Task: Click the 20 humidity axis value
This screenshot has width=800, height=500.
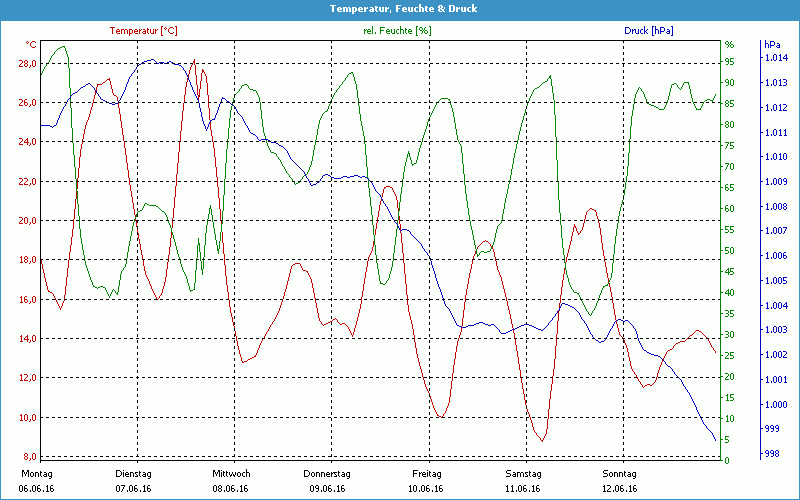Action: 730,377
